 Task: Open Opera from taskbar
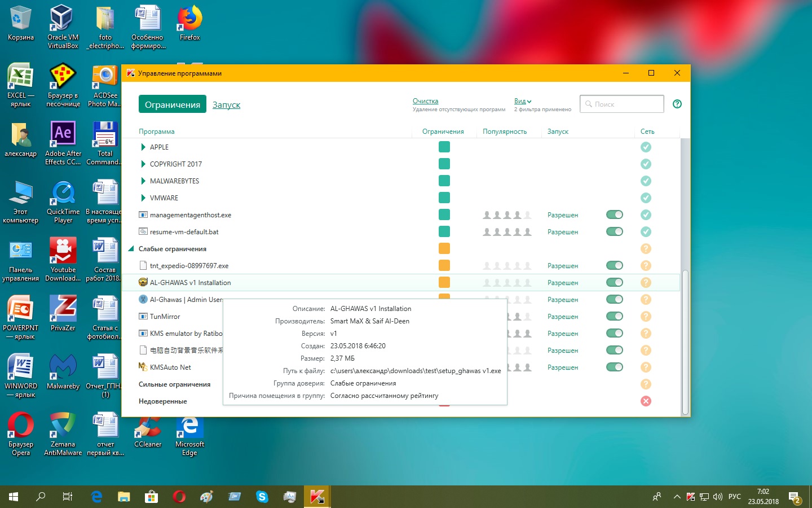tap(179, 497)
